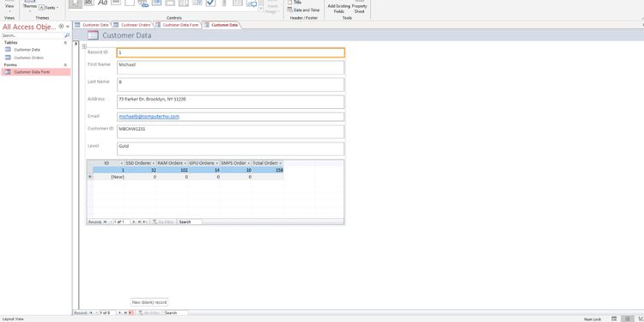Open the navigation pane options dropdown

[61, 27]
